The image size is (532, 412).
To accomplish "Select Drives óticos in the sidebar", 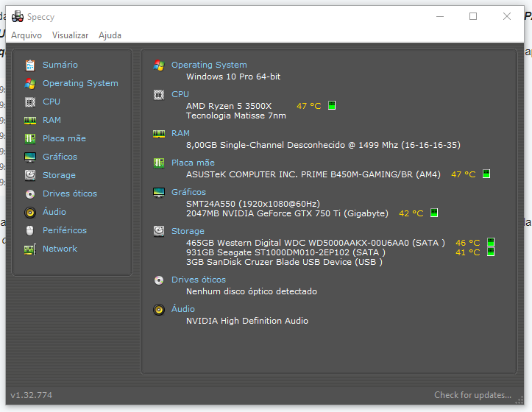I will point(70,193).
